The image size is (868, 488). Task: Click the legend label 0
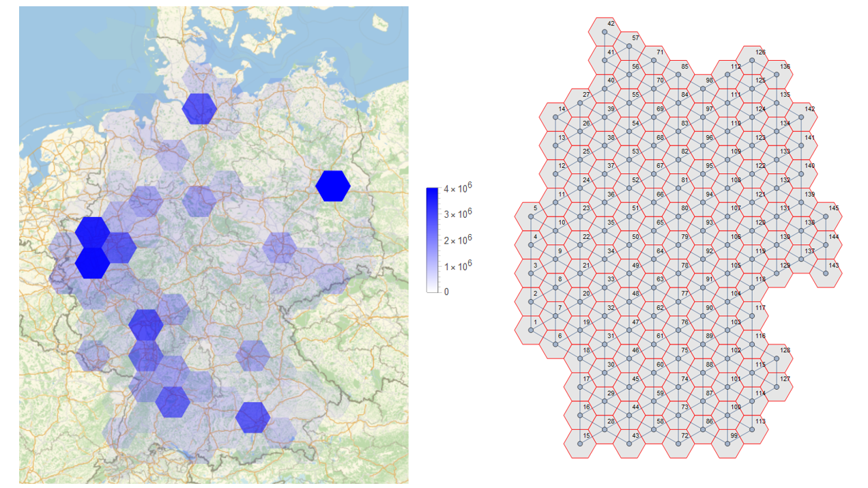click(447, 291)
